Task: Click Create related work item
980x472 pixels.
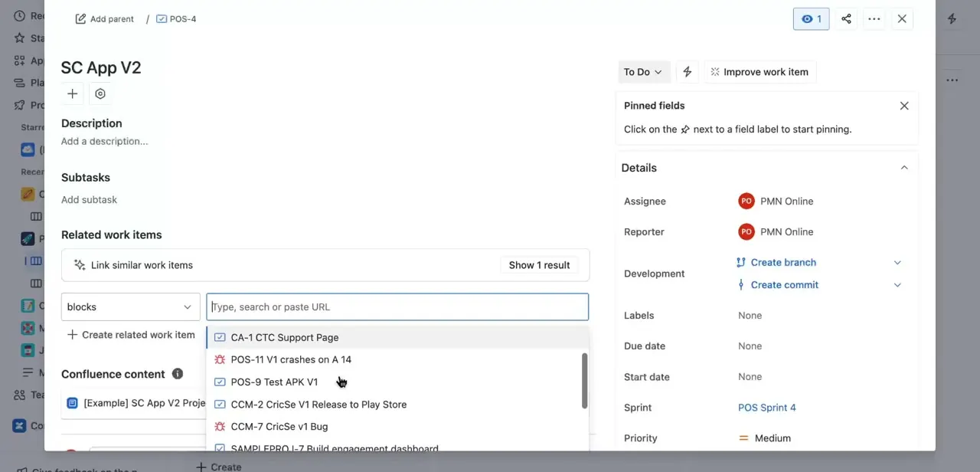Action: 131,335
